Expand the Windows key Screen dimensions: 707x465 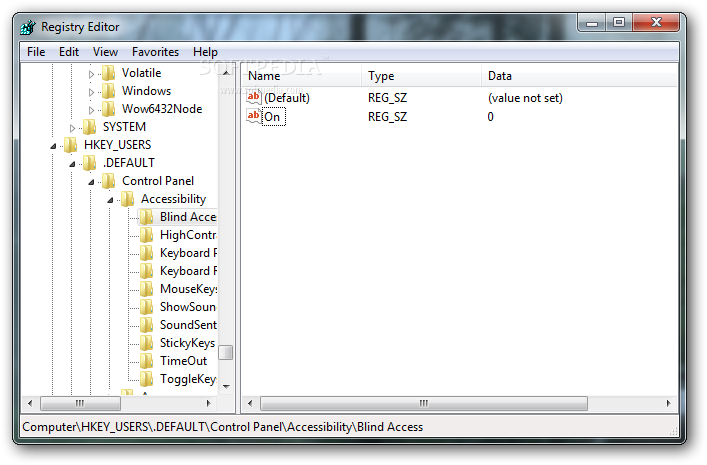[92, 92]
